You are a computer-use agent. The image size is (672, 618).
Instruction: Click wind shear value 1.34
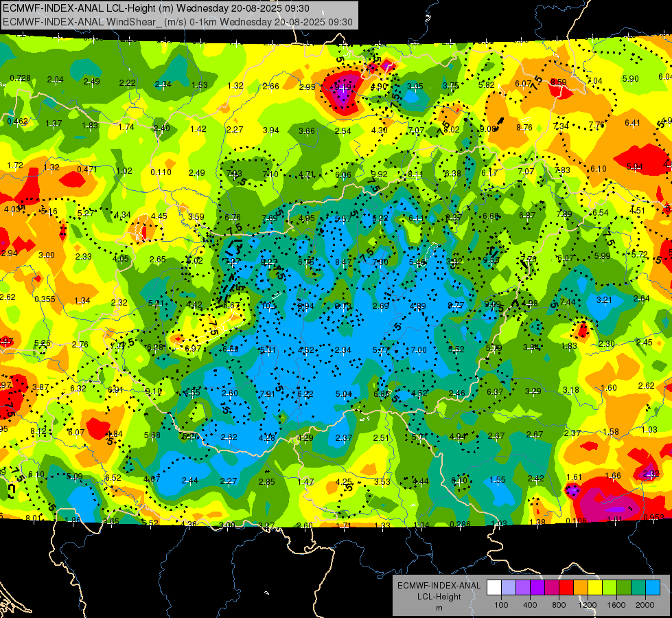coord(82,301)
